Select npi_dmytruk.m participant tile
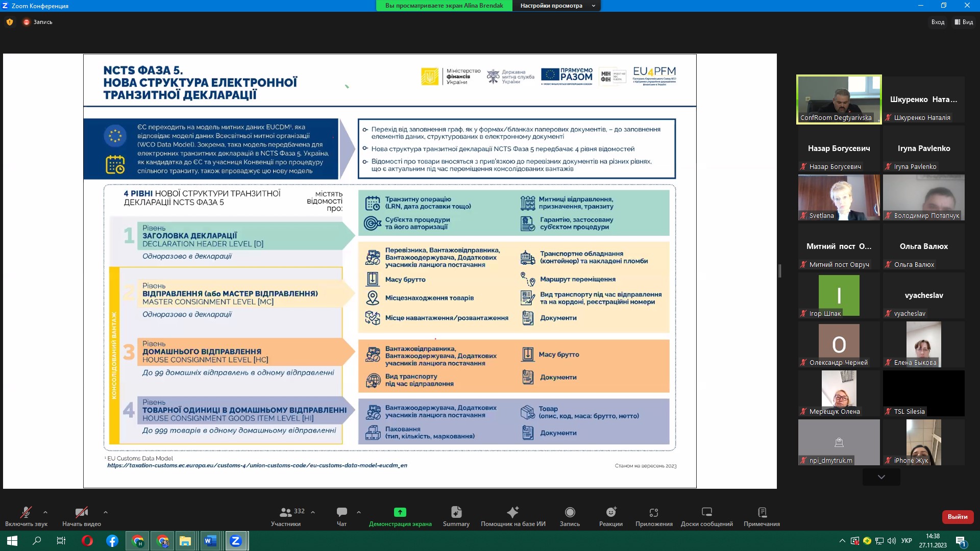980x551 pixels. (x=839, y=442)
